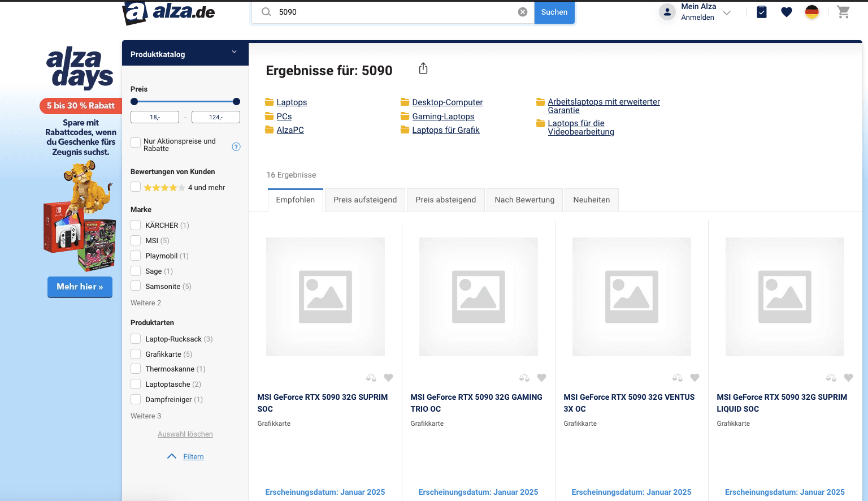Image resolution: width=868 pixels, height=501 pixels.
Task: Click the help question mark icon next to Aktionspreise
Action: [236, 146]
